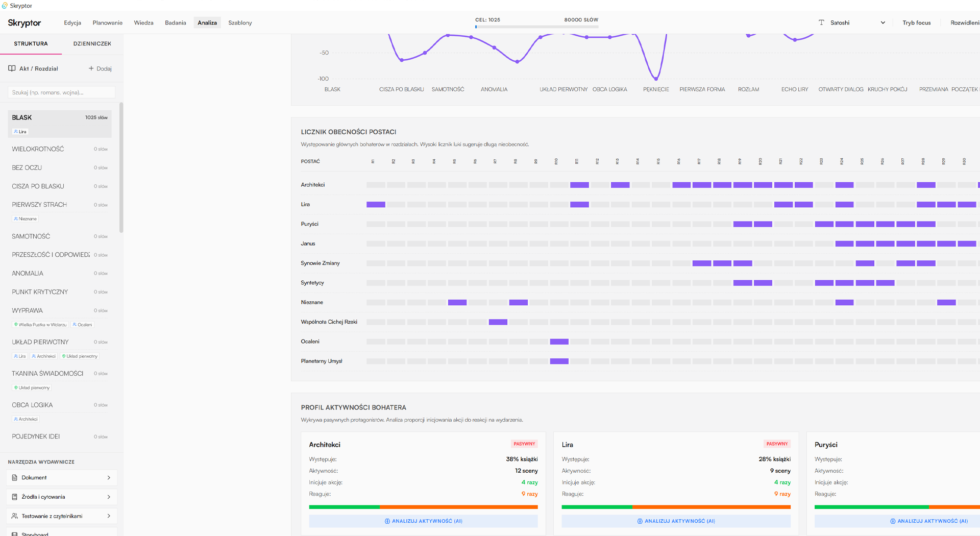The image size is (980, 536).
Task: Click the Storyboard icon in publishing tools
Action: pyautogui.click(x=15, y=534)
